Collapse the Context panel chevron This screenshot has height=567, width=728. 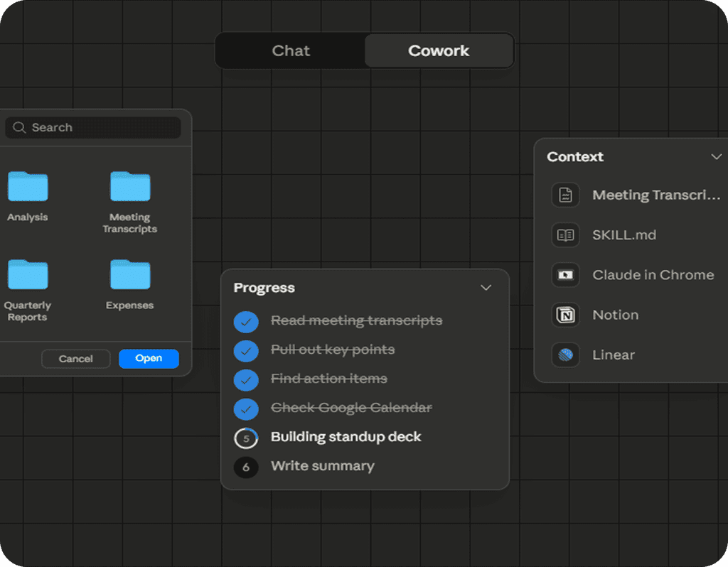[x=716, y=157]
